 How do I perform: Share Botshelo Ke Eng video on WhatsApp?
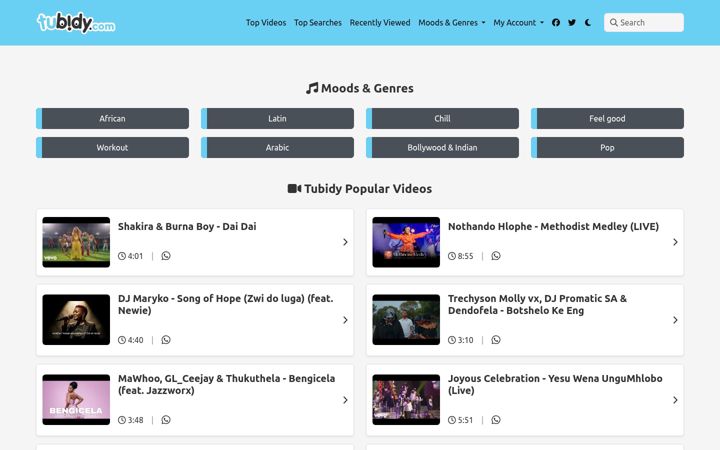click(496, 340)
